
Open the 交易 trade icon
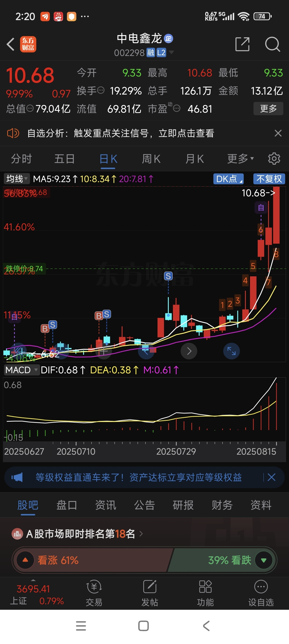tap(94, 594)
